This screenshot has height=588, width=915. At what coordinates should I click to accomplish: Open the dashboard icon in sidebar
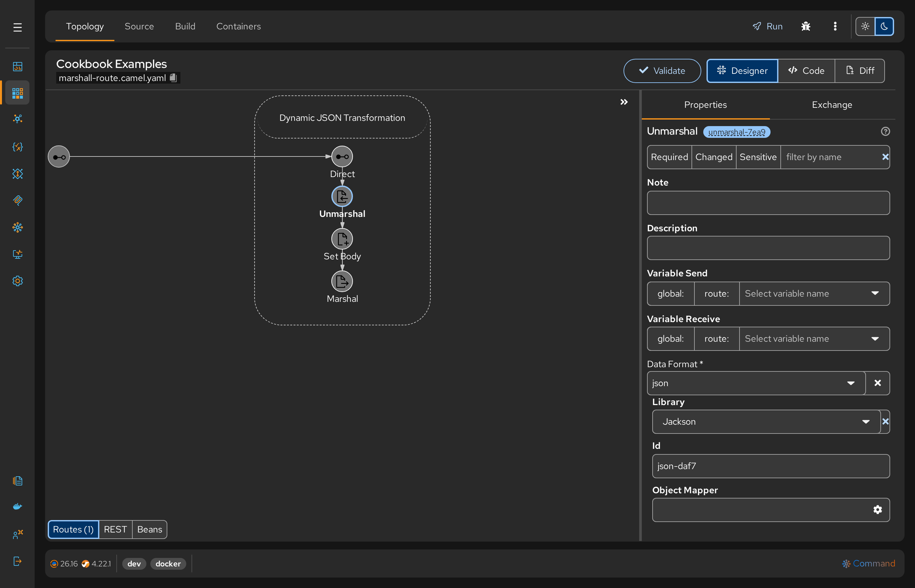click(x=18, y=66)
